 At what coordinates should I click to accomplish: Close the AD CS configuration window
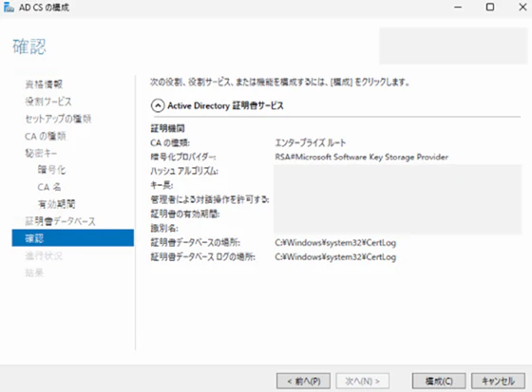tap(522, 8)
